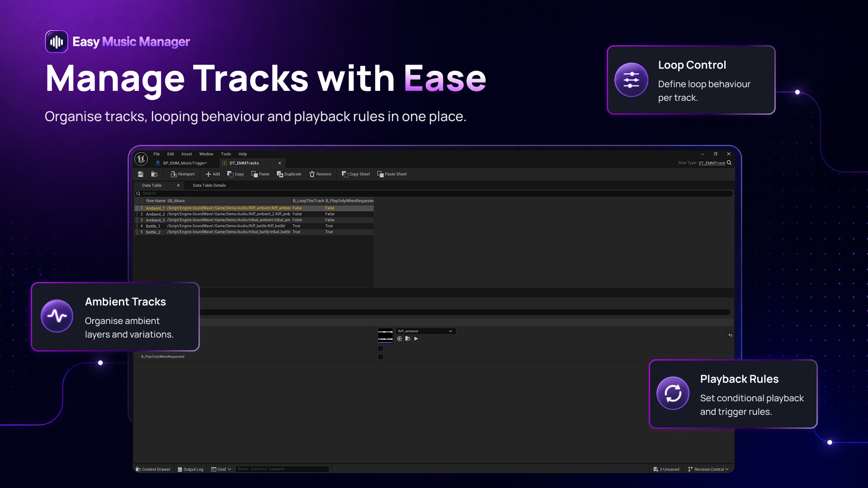The image size is (868, 488).
Task: Open the Help menu
Action: coord(243,154)
